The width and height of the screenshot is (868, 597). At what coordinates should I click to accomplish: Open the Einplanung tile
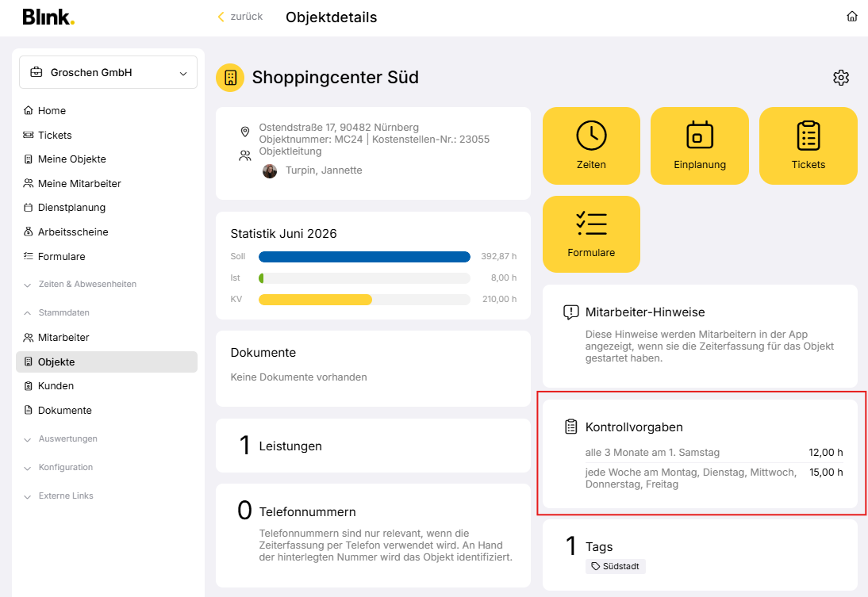700,146
